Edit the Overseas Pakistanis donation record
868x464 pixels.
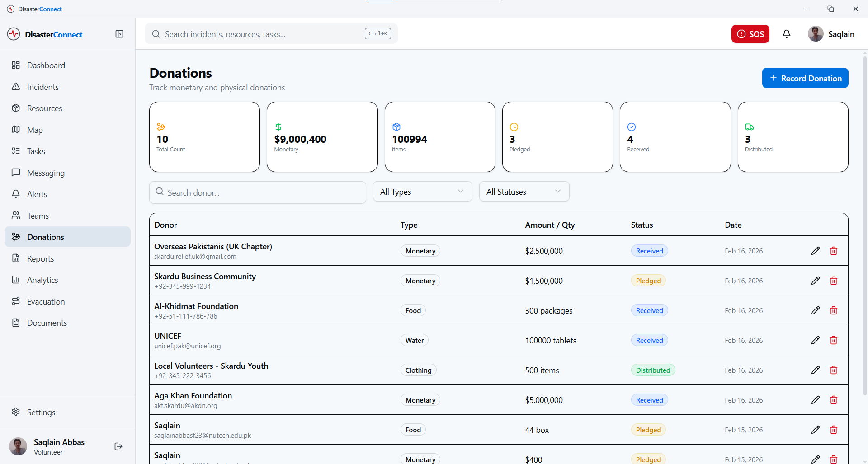pyautogui.click(x=816, y=251)
